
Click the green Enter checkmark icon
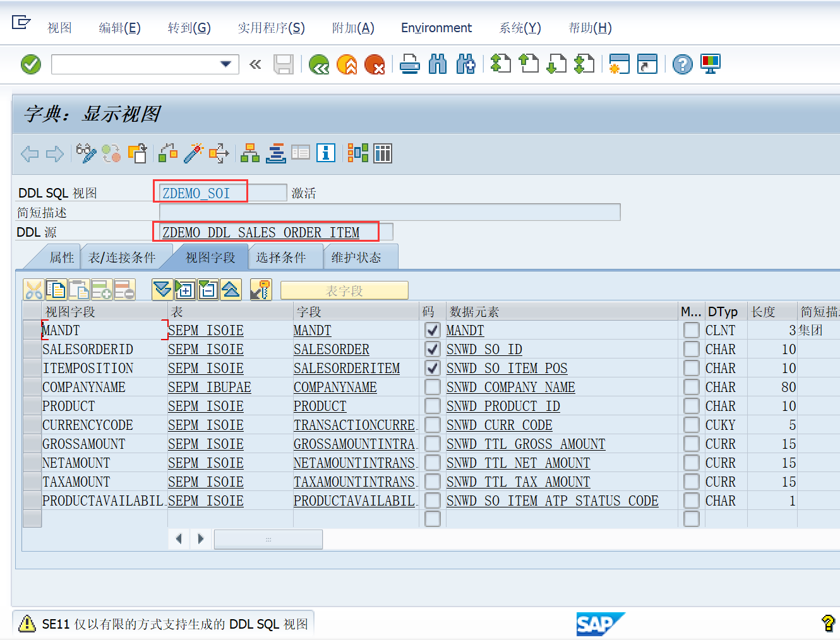click(x=31, y=64)
